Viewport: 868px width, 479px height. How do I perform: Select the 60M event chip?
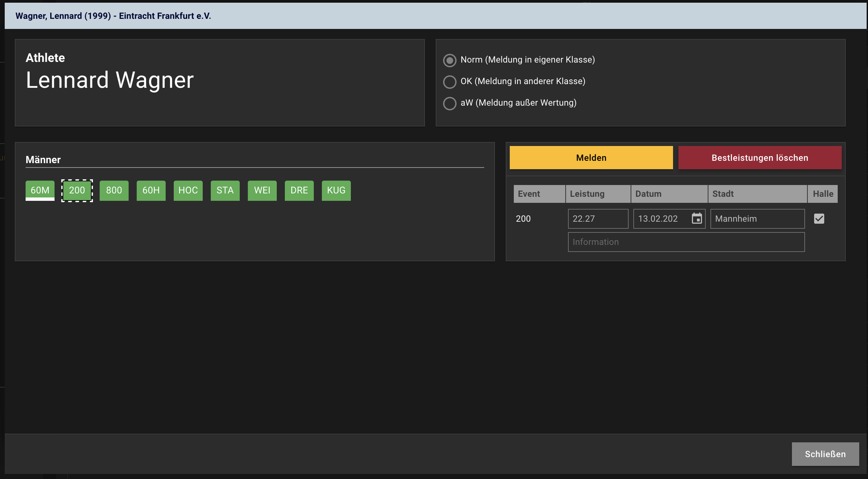click(x=40, y=190)
